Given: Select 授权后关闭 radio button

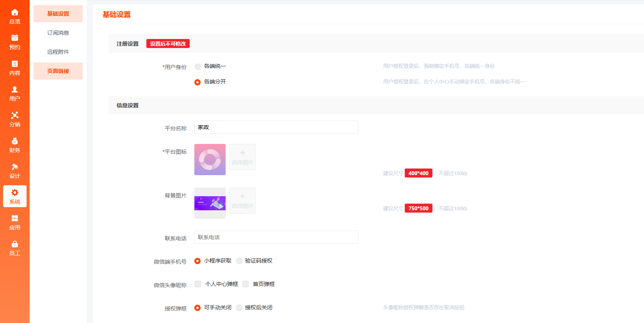Looking at the screenshot, I should pos(239,308).
